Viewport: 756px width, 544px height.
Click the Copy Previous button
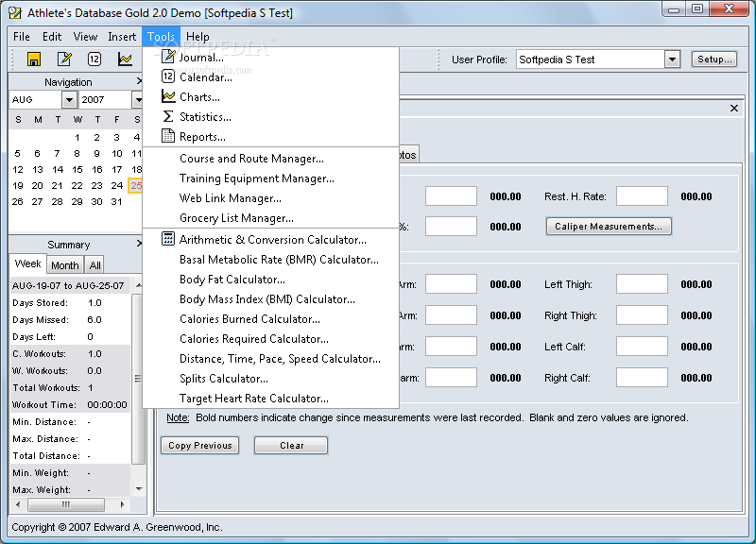pyautogui.click(x=200, y=445)
